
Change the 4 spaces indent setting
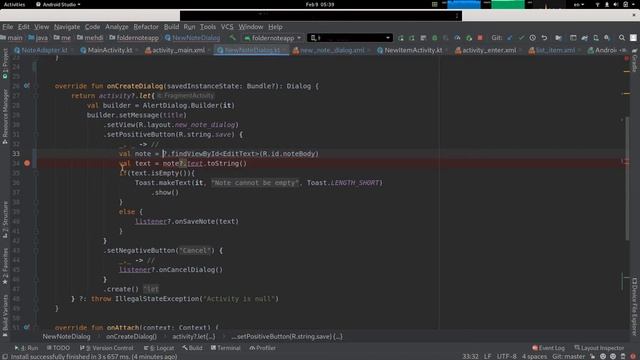click(x=534, y=356)
